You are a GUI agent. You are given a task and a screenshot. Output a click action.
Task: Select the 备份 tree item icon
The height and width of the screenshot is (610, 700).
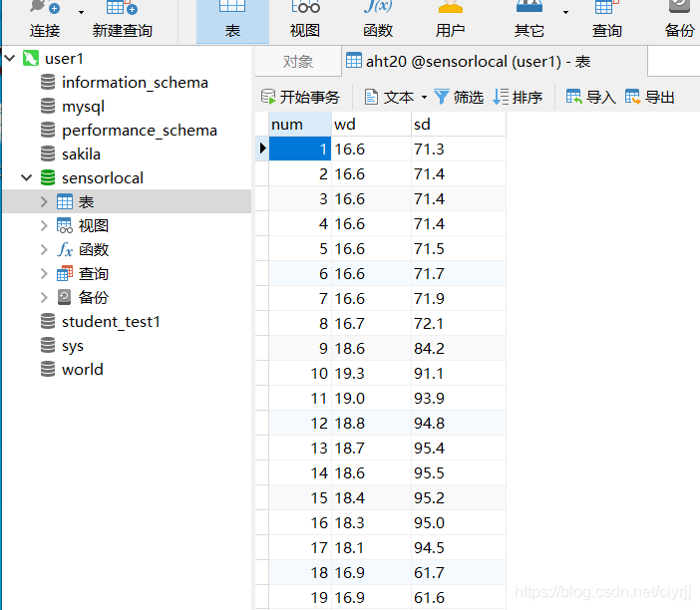pyautogui.click(x=64, y=297)
